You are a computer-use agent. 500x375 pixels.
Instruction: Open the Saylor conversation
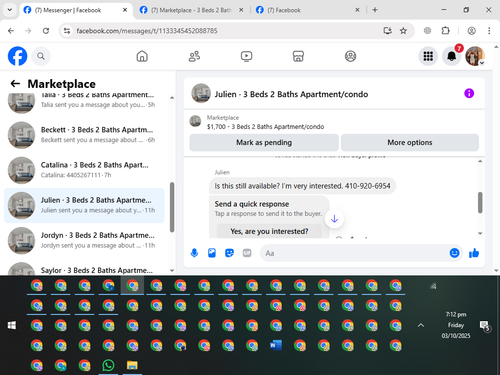(84, 268)
